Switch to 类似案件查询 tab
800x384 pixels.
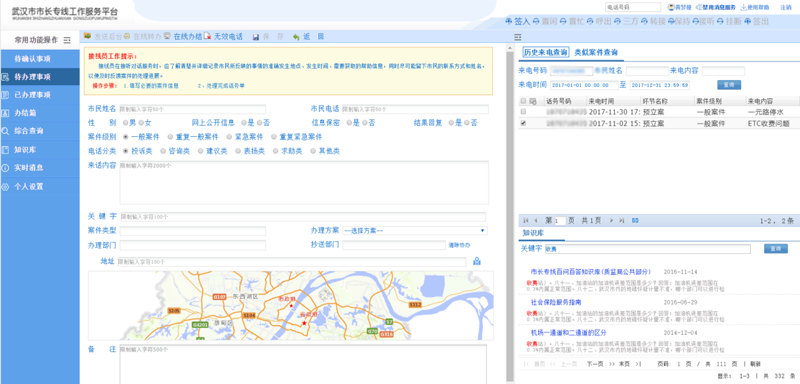(x=596, y=52)
